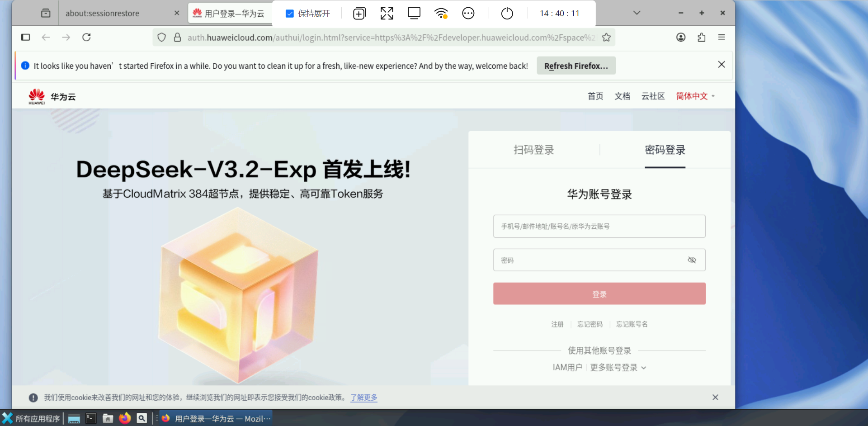View site security padlock info

(x=178, y=38)
